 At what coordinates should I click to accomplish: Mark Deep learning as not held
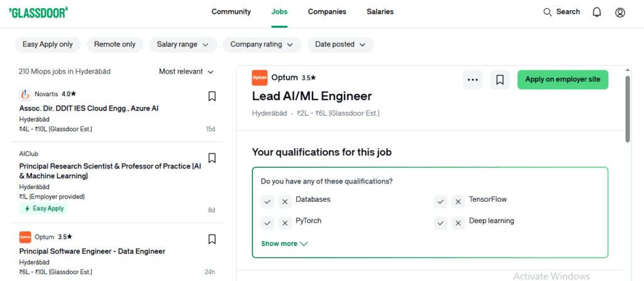coord(457,223)
